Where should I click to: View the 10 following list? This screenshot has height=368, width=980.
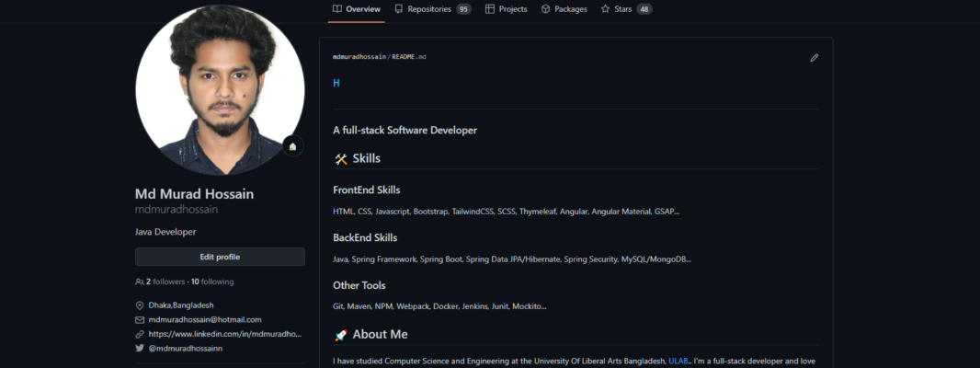coord(212,282)
